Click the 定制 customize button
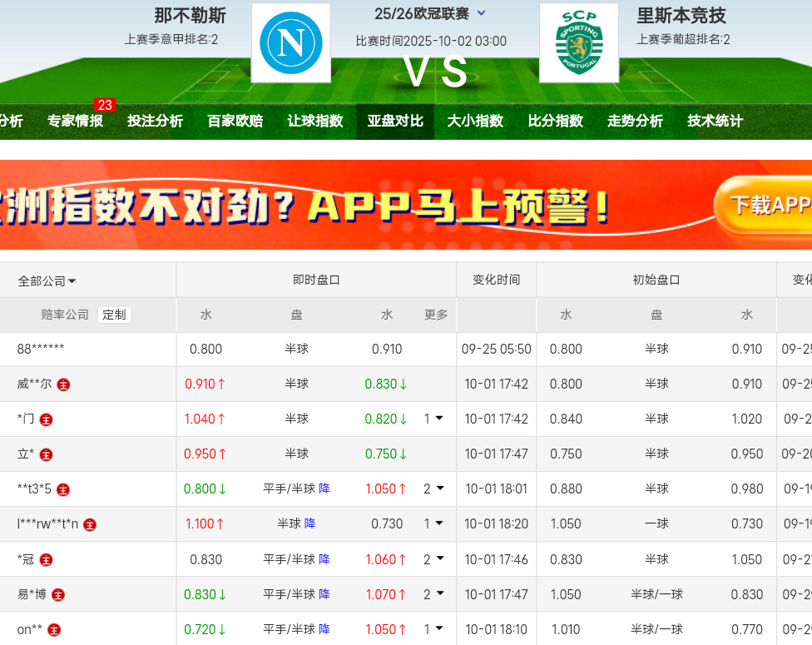Screen dimensions: 812x645 [x=114, y=315]
